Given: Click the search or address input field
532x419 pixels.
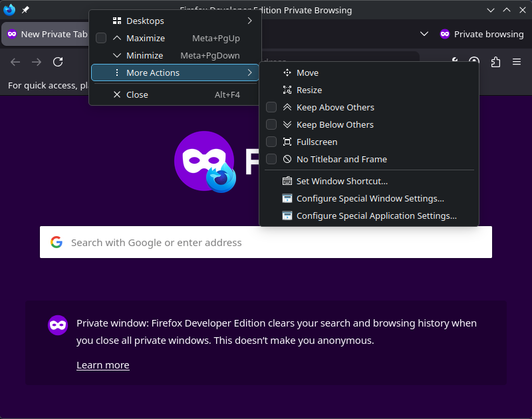Looking at the screenshot, I should [266, 241].
